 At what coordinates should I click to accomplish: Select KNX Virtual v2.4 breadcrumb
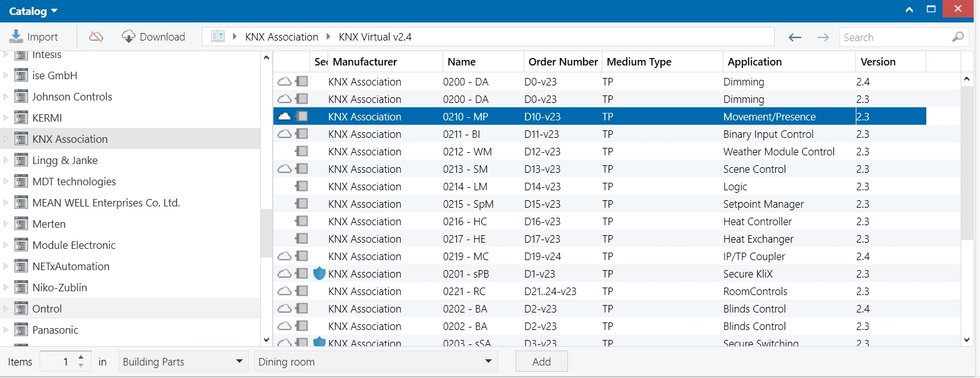375,37
